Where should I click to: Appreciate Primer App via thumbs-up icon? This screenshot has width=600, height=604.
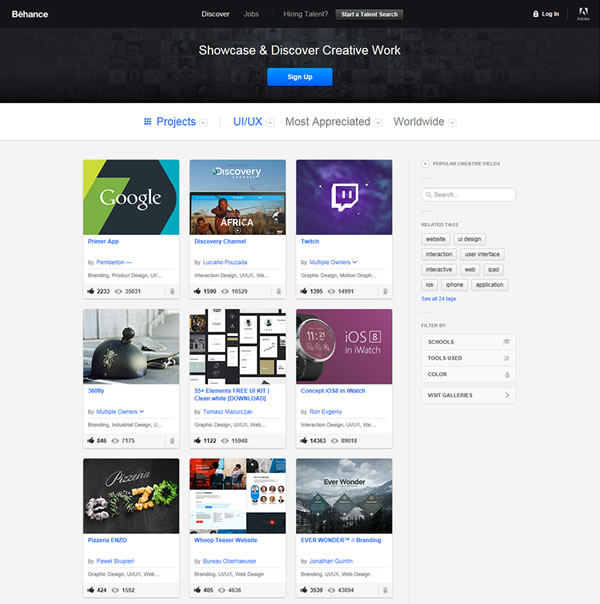(x=91, y=291)
